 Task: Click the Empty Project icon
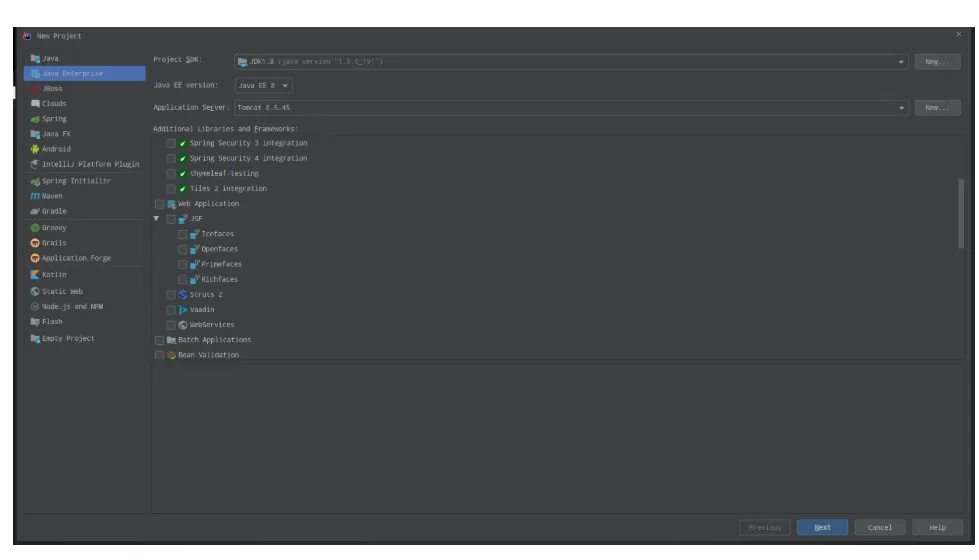pyautogui.click(x=35, y=338)
